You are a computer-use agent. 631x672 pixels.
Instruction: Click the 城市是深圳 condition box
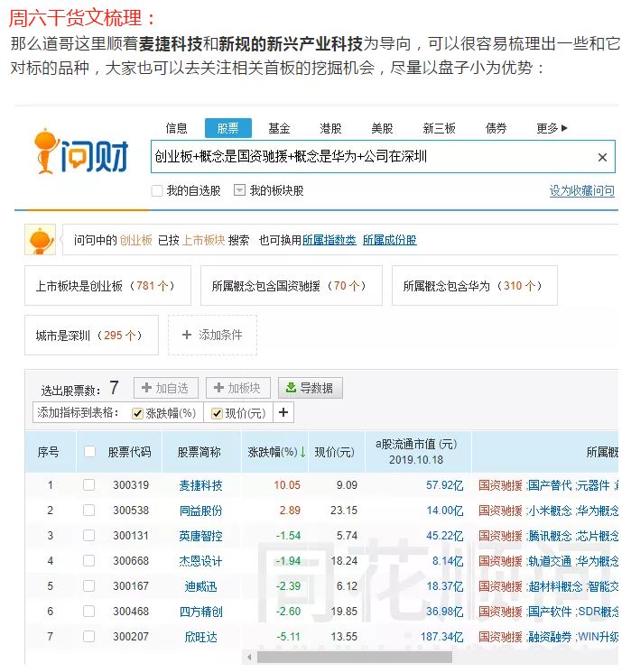tap(91, 336)
